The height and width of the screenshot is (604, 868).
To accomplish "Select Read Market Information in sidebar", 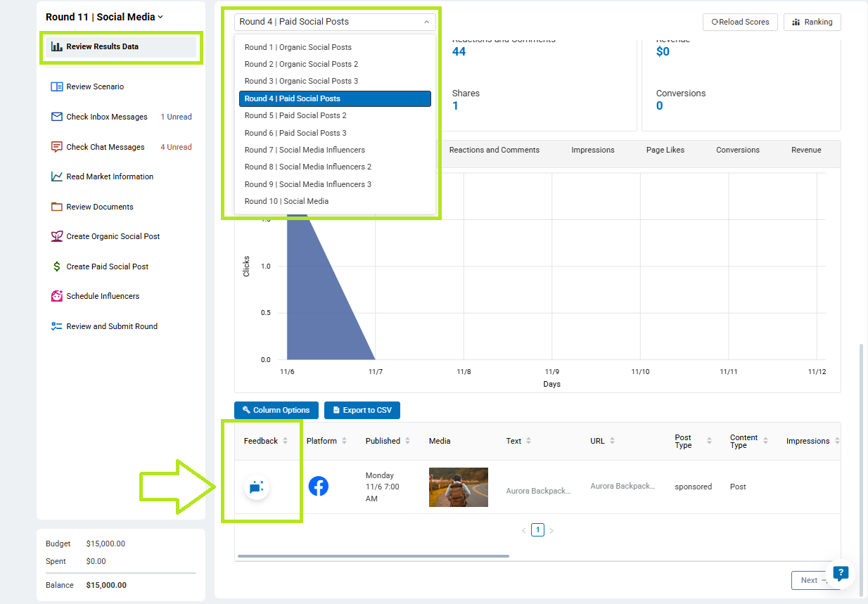I will click(x=109, y=176).
